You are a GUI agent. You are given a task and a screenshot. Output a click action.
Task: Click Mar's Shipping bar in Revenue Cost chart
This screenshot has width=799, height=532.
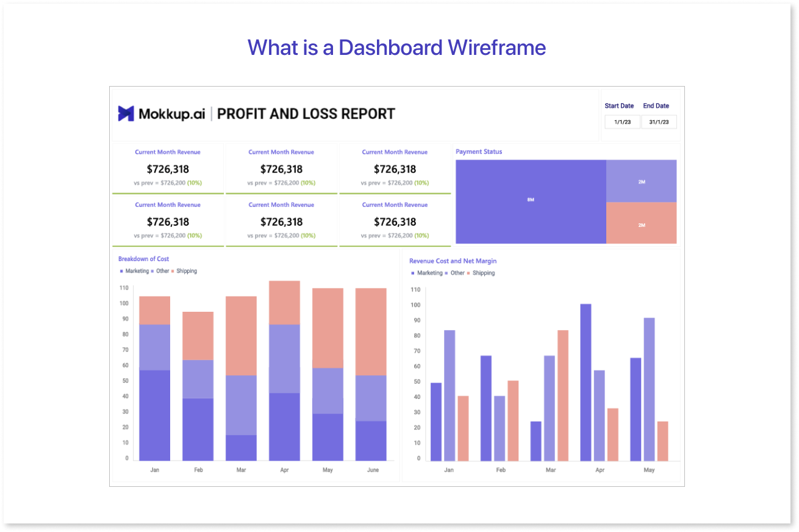coord(563,395)
